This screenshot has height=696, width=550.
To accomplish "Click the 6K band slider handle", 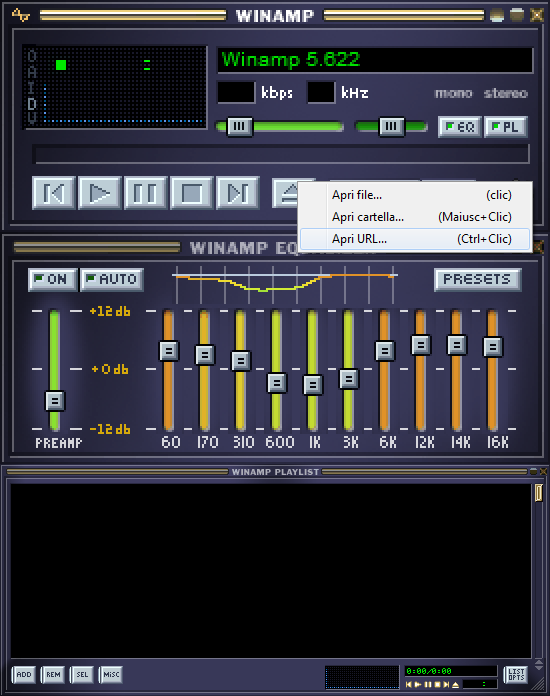I will 385,351.
